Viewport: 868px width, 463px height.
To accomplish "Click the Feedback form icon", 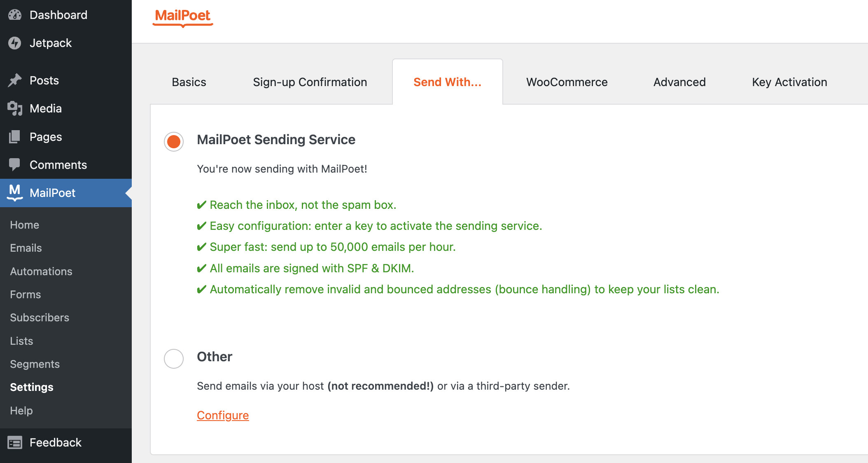I will (15, 443).
